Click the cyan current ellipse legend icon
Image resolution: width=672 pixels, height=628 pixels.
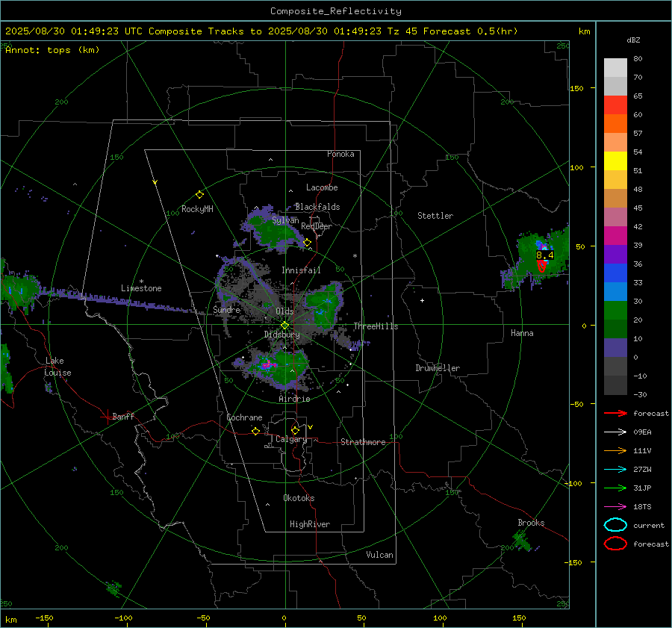tap(615, 525)
